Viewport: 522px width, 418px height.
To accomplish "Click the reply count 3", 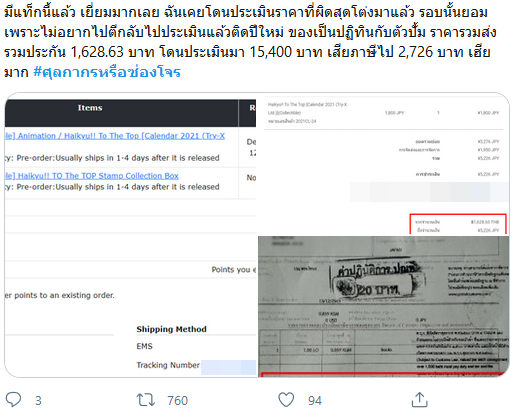I will tap(38, 400).
